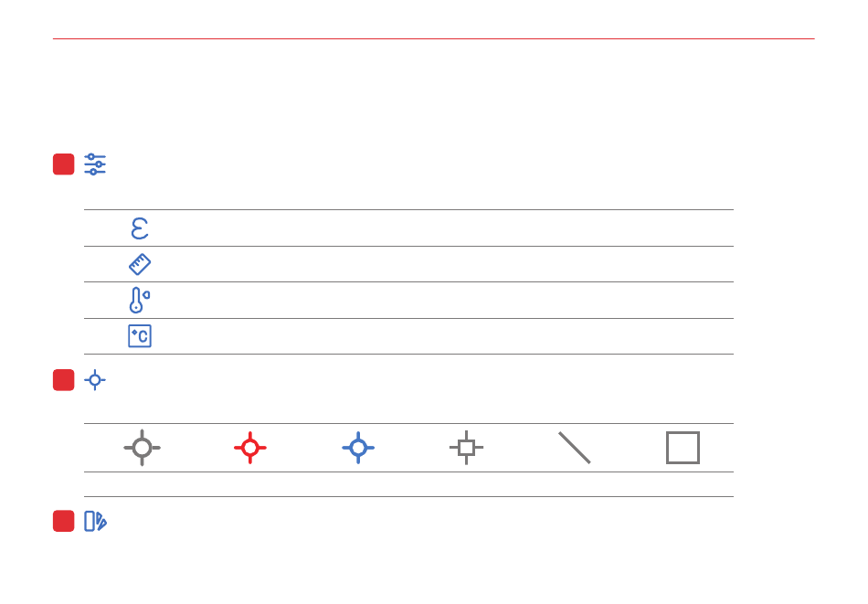Open the °C temperature box icon
This screenshot has width=868, height=604.
point(140,336)
